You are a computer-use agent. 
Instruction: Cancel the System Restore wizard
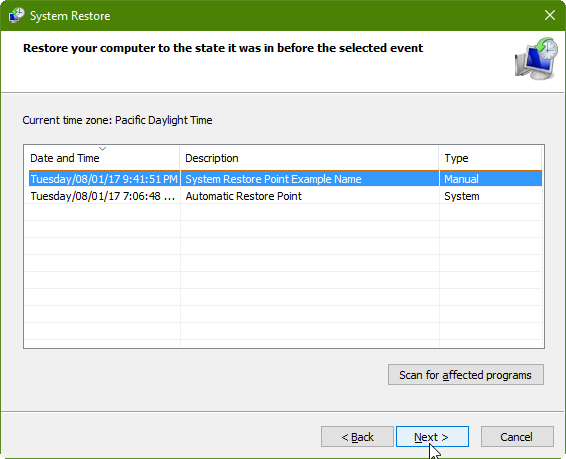[517, 437]
